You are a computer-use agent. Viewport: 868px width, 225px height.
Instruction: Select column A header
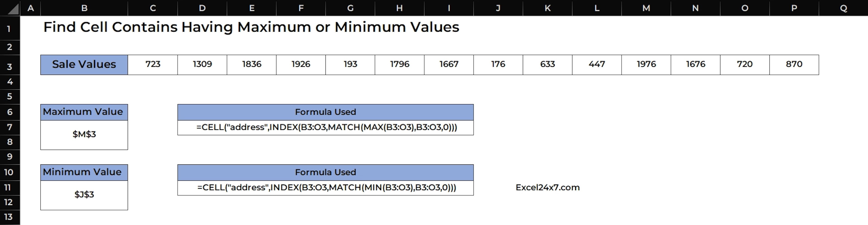point(30,8)
